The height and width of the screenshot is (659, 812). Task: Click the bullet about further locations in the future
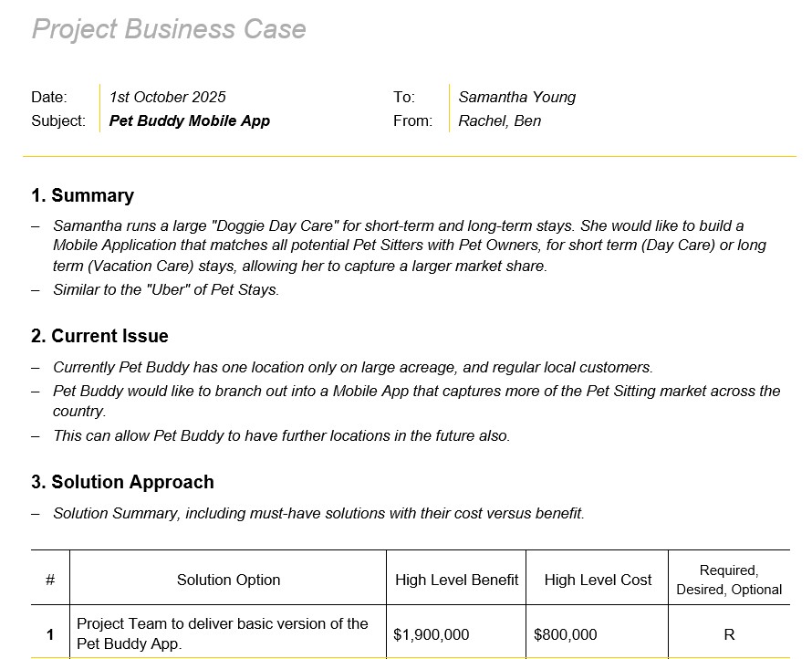281,435
